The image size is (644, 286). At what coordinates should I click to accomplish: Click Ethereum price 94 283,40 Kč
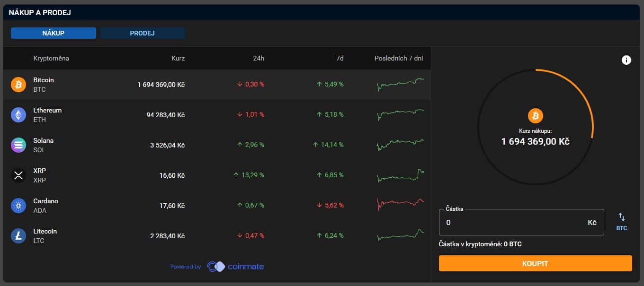point(166,115)
